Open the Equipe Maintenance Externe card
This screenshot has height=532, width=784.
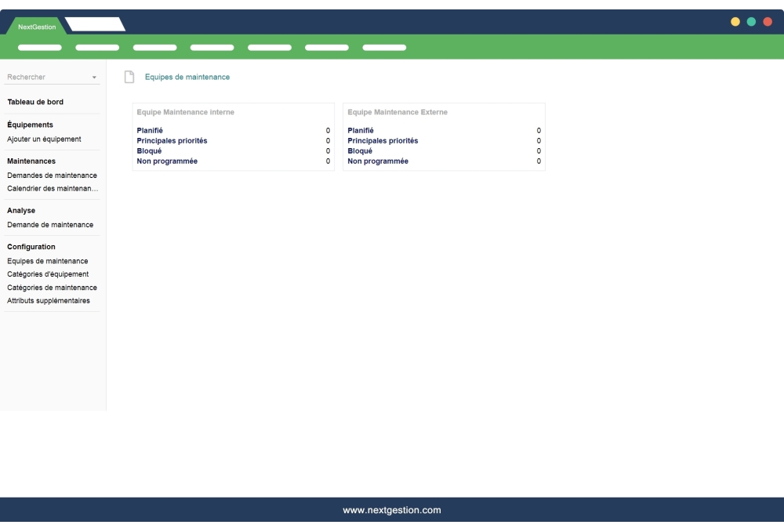397,112
